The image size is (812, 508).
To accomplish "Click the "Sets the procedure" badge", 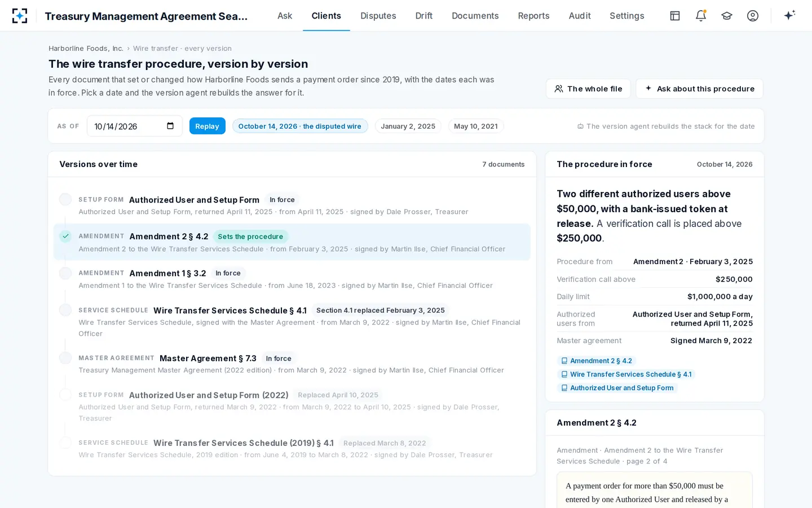I will pyautogui.click(x=250, y=237).
